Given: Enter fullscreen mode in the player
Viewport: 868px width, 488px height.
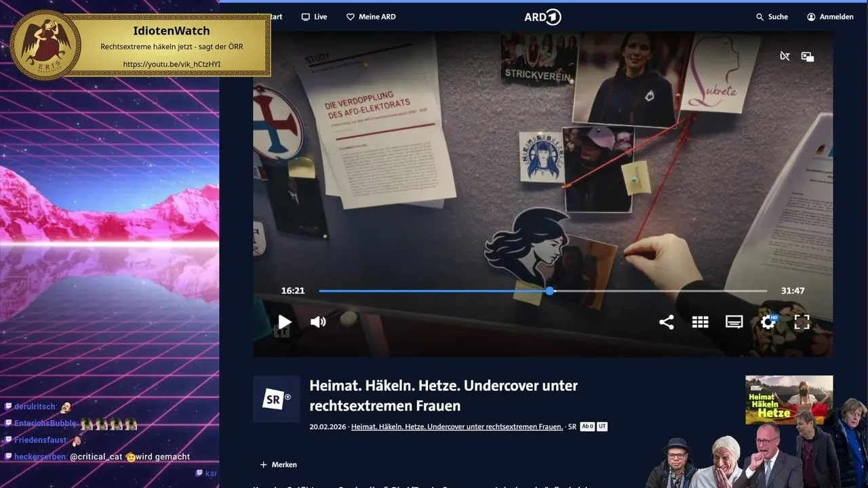Looking at the screenshot, I should pyautogui.click(x=802, y=322).
